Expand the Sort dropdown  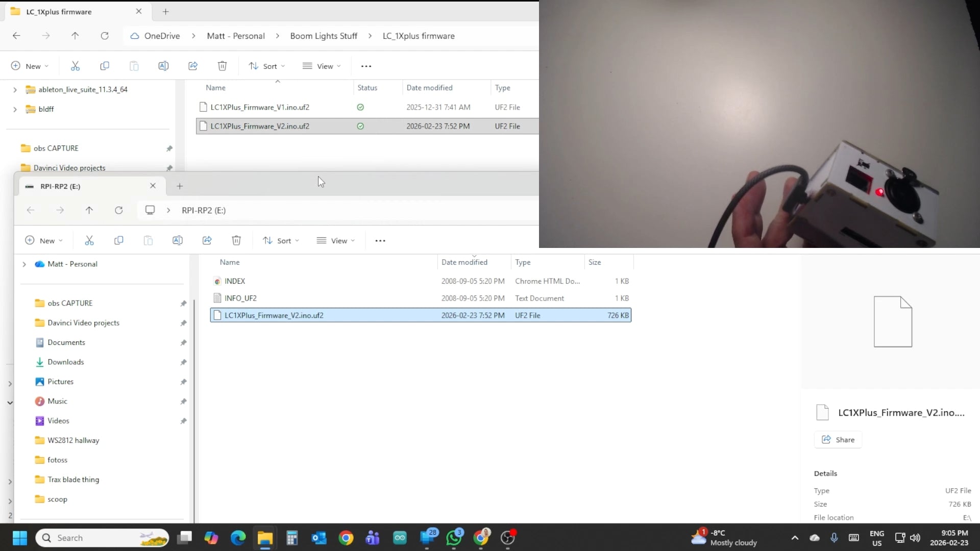coord(266,65)
